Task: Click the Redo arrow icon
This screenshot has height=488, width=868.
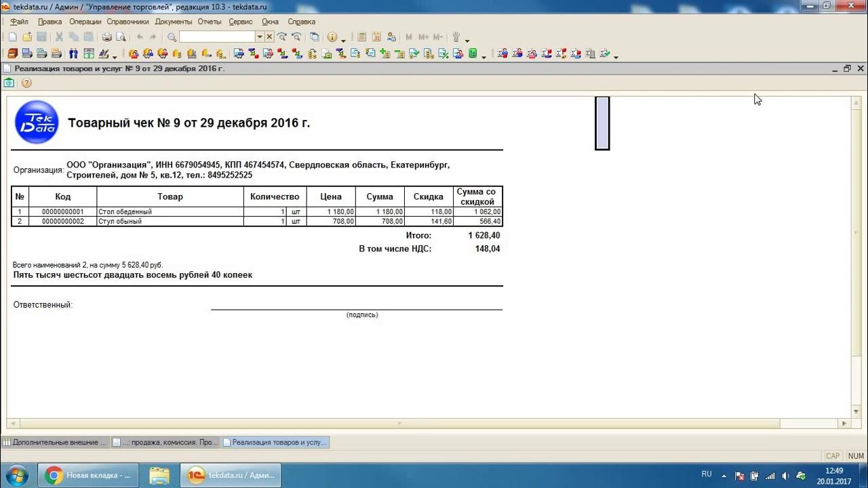Action: coord(153,37)
